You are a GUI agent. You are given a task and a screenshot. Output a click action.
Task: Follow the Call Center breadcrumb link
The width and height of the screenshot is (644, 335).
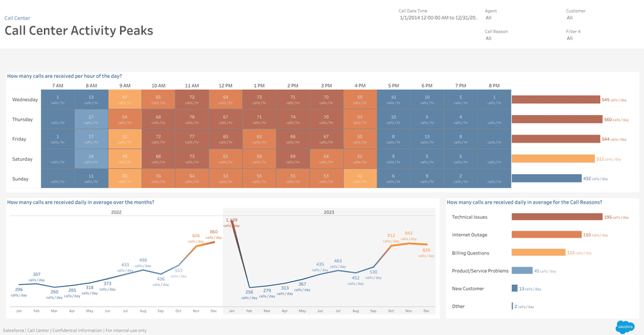(17, 18)
